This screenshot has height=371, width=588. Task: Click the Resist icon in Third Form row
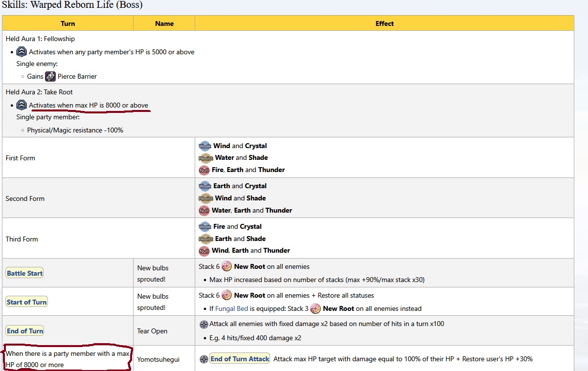point(206,239)
